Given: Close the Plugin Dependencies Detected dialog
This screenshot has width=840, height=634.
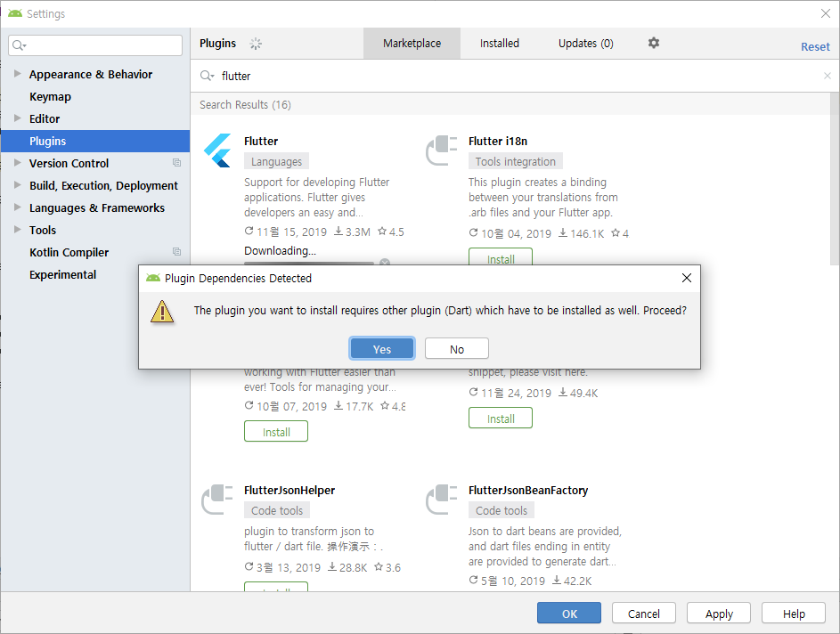Looking at the screenshot, I should click(686, 278).
